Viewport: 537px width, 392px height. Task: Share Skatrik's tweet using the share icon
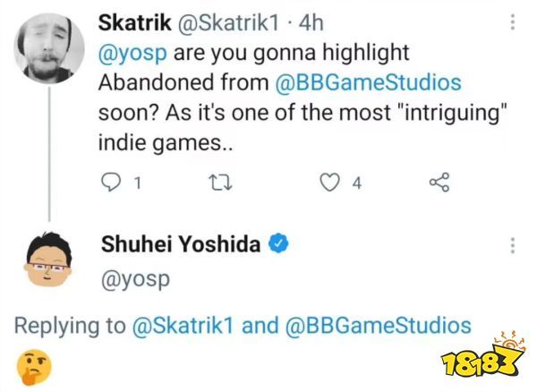pos(439,183)
